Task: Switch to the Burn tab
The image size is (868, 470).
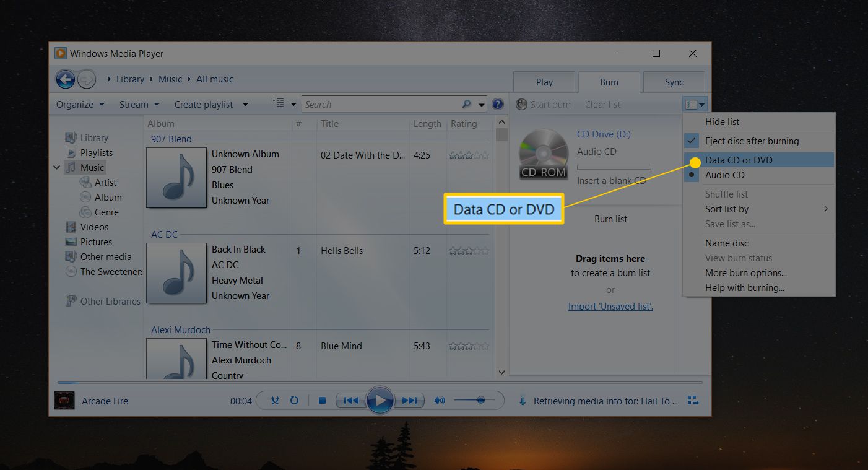Action: tap(609, 82)
